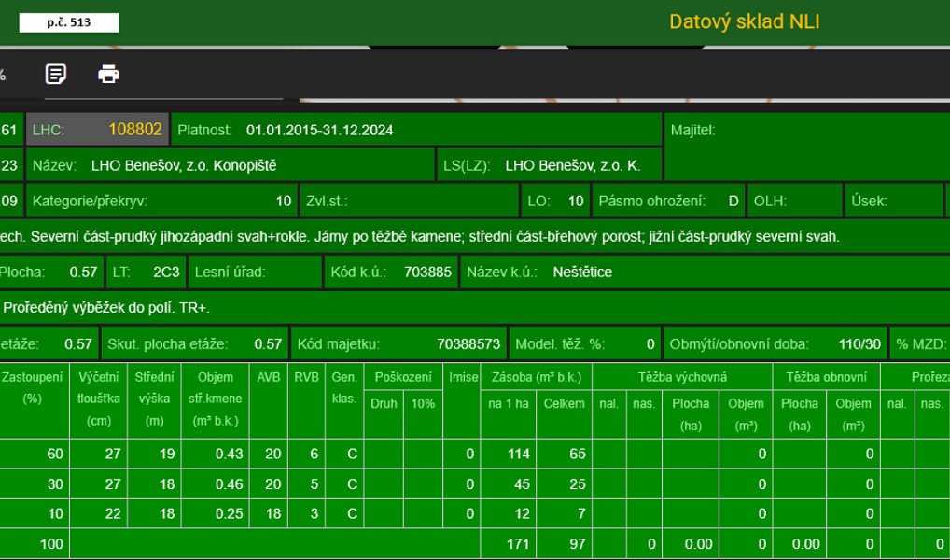950x560 pixels.
Task: Select the total stock sum 171 cell
Action: (509, 543)
